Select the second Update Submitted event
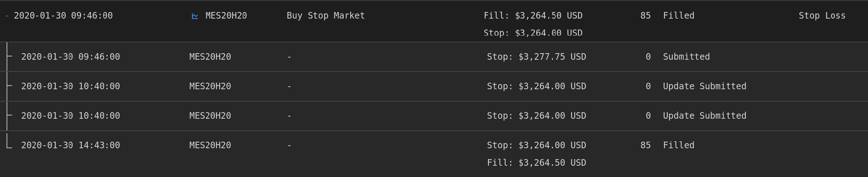Image resolution: width=868 pixels, height=177 pixels. point(704,116)
